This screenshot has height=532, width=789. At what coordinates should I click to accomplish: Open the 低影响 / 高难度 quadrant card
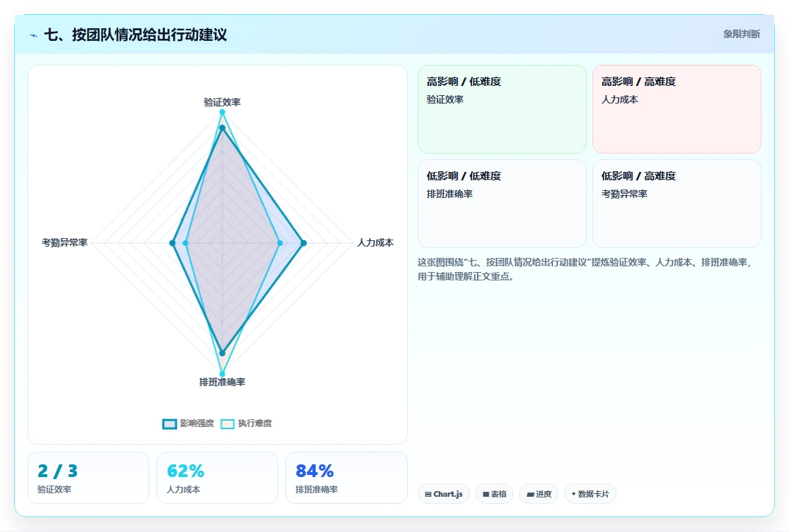tap(677, 204)
